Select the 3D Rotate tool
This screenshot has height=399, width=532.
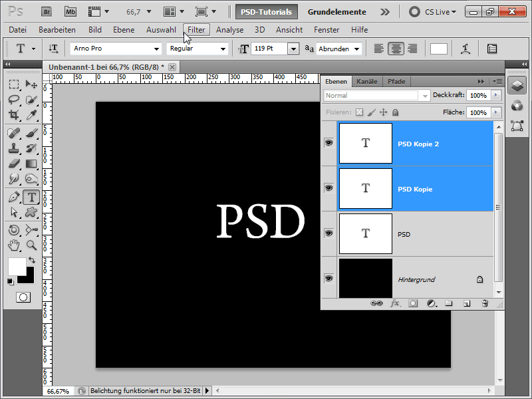click(x=14, y=230)
